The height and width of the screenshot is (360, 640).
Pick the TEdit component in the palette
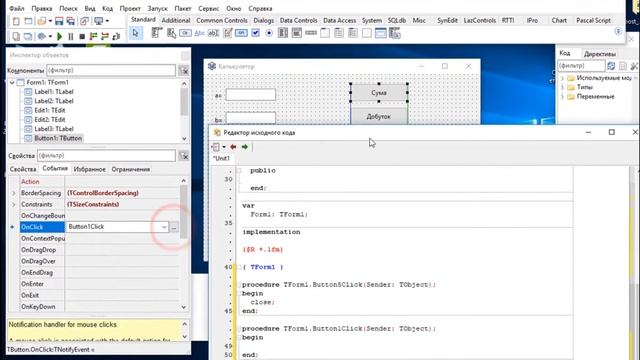213,33
